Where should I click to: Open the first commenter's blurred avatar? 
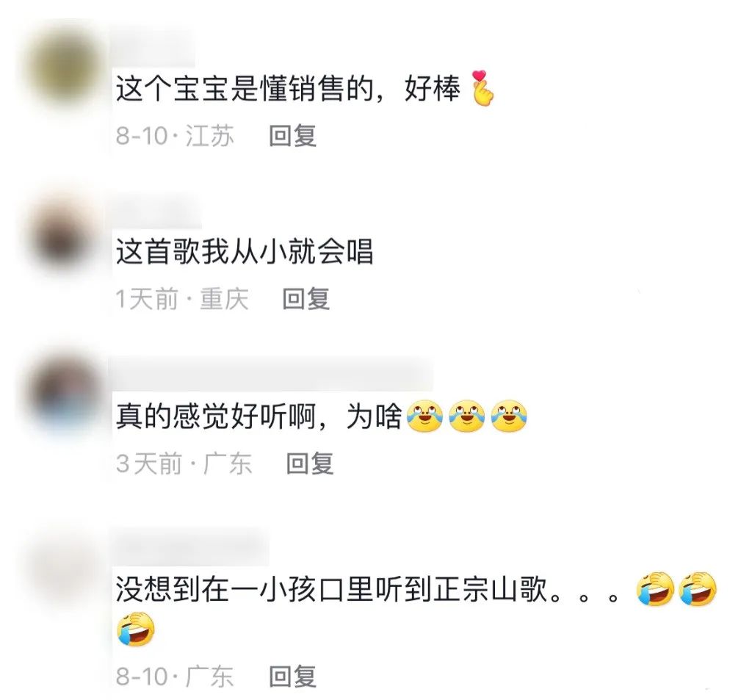pyautogui.click(x=64, y=67)
